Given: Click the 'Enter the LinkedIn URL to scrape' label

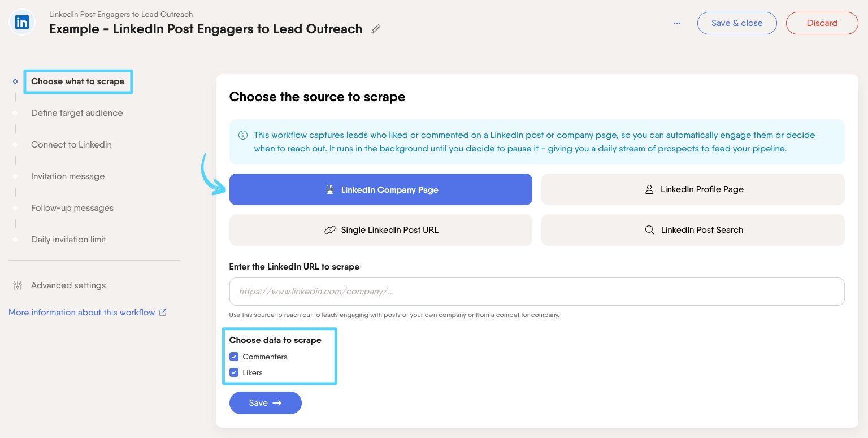Looking at the screenshot, I should tap(294, 266).
